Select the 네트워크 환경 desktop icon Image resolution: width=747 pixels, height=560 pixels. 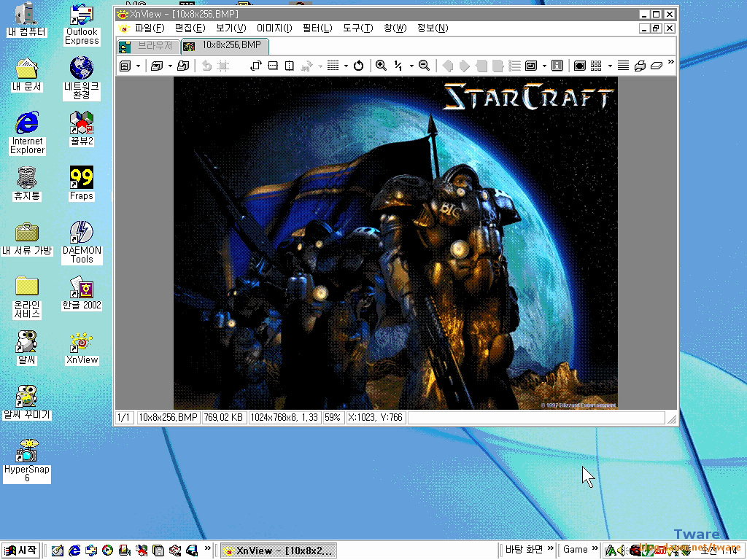82,78
